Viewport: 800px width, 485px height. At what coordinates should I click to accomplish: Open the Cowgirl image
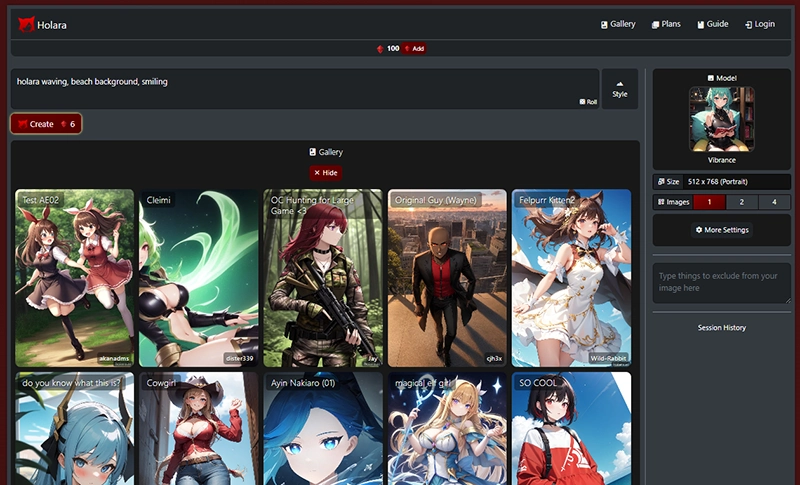tap(198, 428)
